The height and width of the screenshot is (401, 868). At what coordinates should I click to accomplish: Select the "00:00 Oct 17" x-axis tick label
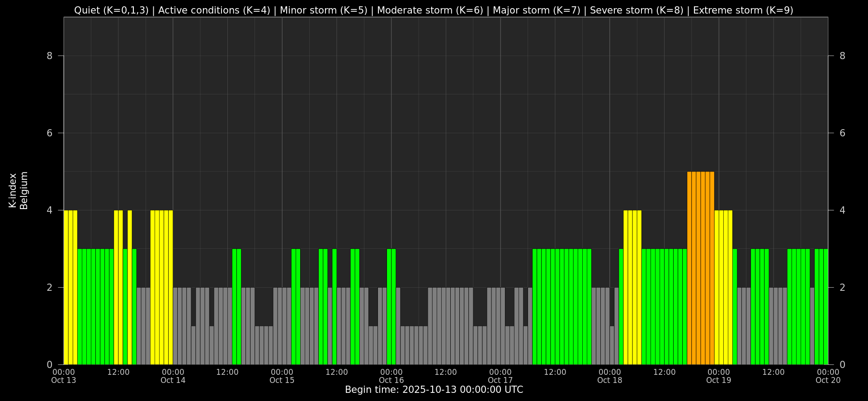pyautogui.click(x=500, y=376)
